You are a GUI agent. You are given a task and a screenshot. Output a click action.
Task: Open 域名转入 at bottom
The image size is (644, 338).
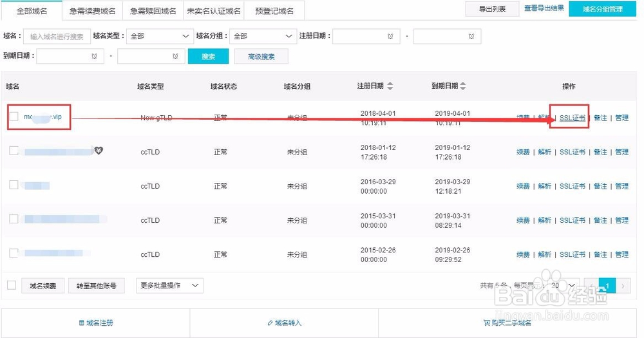[x=284, y=323]
